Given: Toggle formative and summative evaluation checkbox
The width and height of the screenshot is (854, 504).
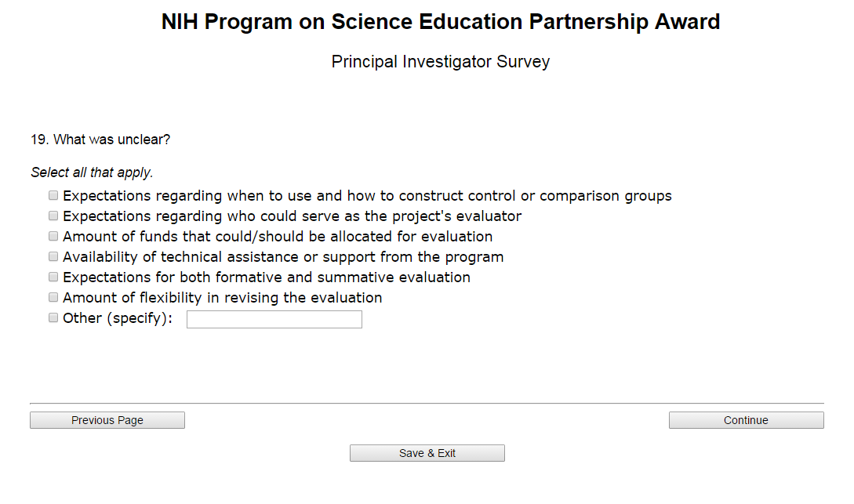Looking at the screenshot, I should click(x=53, y=277).
